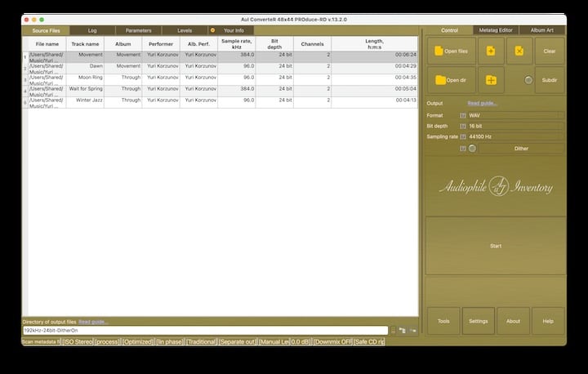Start the conversion
Image resolution: width=588 pixels, height=374 pixels.
click(x=496, y=246)
